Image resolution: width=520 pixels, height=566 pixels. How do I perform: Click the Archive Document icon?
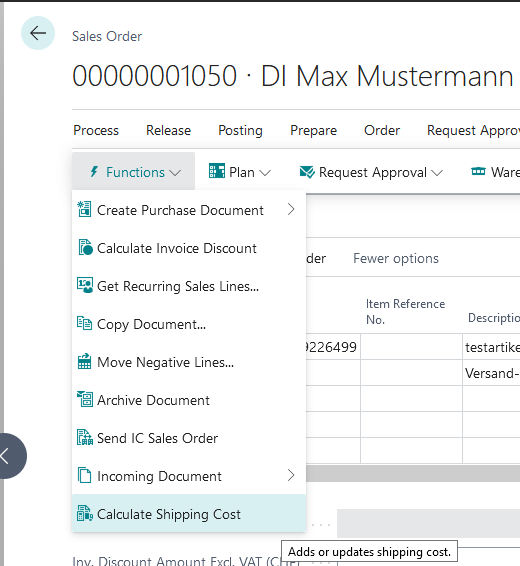pyautogui.click(x=85, y=399)
